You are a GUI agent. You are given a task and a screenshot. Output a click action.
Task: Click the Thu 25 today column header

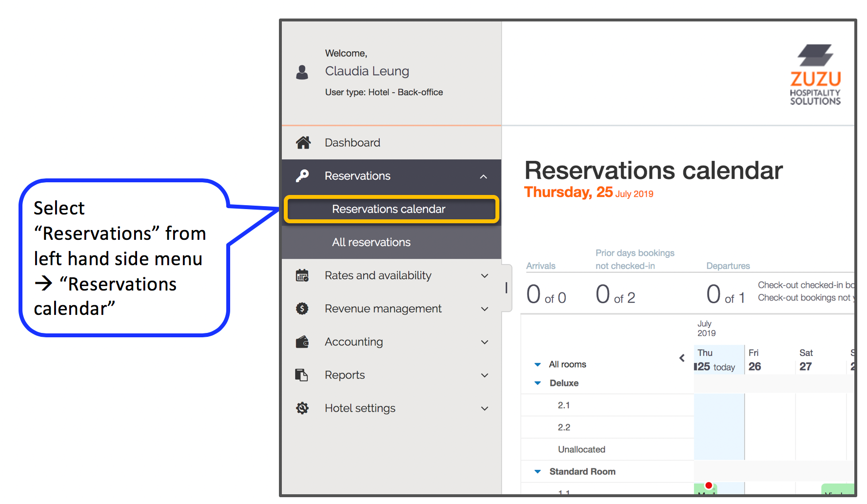tap(719, 360)
